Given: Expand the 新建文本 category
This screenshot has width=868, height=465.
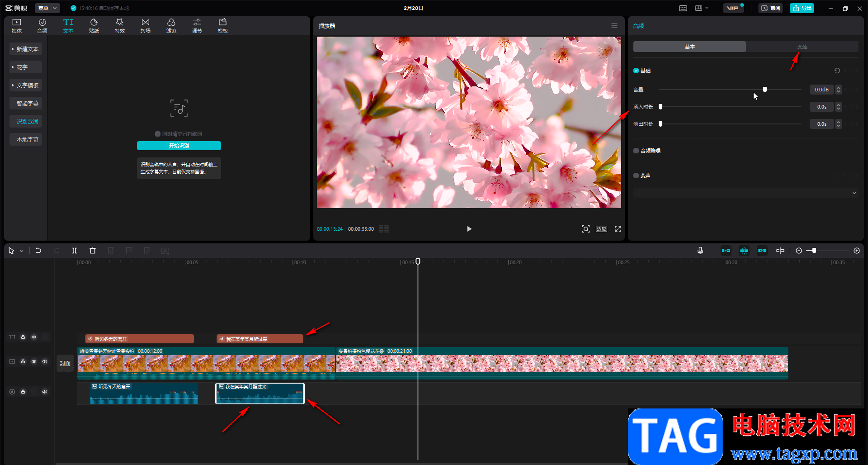Looking at the screenshot, I should pos(26,49).
